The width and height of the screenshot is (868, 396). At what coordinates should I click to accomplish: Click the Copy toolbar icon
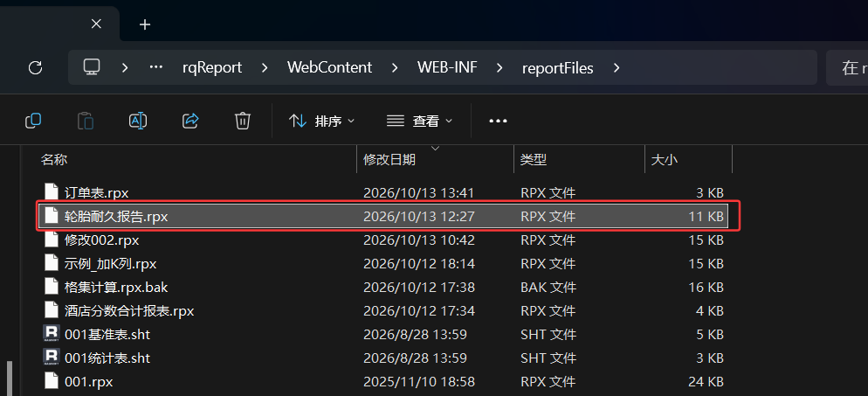pyautogui.click(x=33, y=120)
